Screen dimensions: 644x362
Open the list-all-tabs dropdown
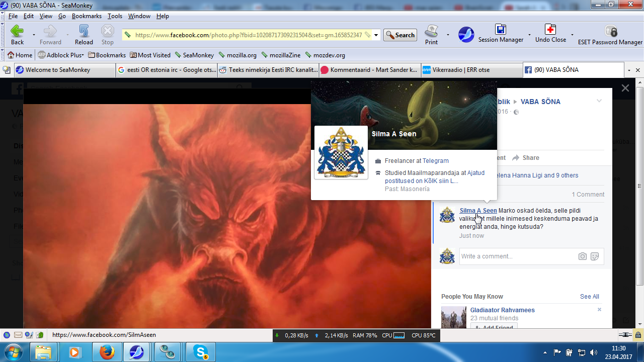pos(629,70)
